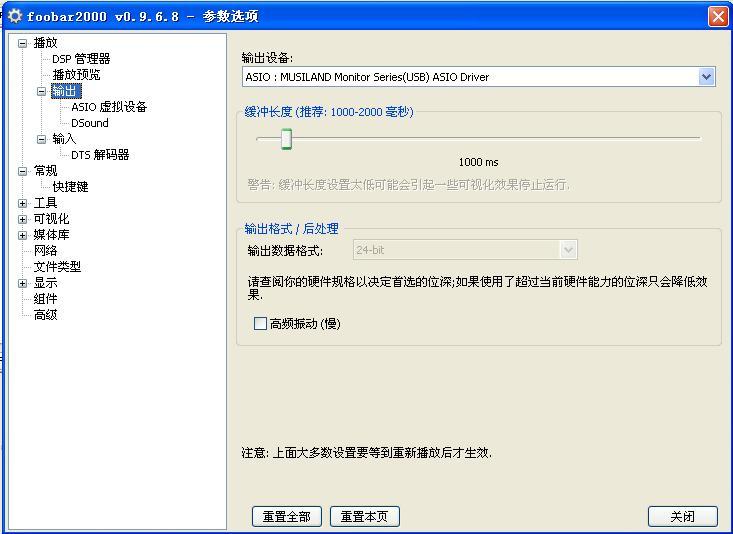Open the 播放预览 page

(76, 75)
